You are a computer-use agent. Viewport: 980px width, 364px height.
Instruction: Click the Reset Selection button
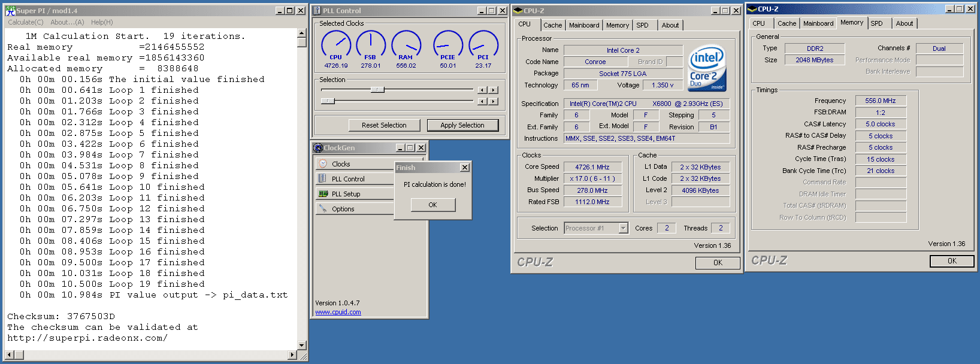[384, 125]
